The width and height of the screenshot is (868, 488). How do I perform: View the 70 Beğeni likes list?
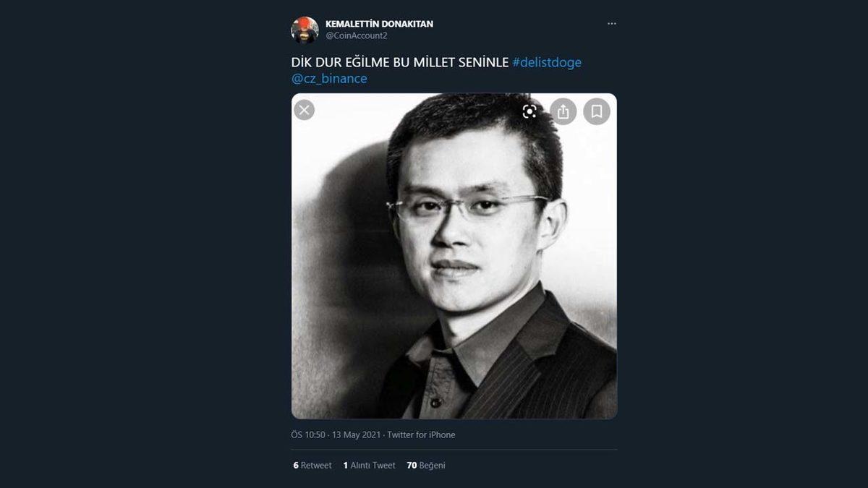[x=426, y=466]
